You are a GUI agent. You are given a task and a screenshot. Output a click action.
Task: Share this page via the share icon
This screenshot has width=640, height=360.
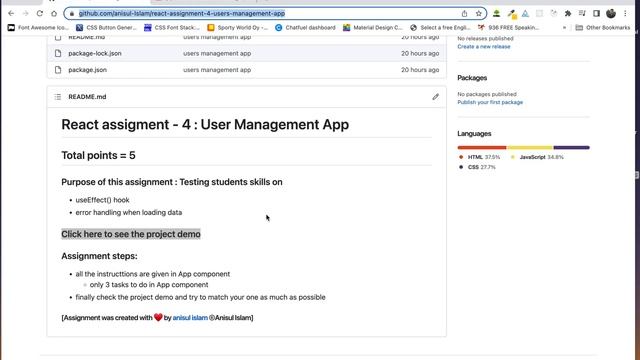pyautogui.click(x=464, y=13)
